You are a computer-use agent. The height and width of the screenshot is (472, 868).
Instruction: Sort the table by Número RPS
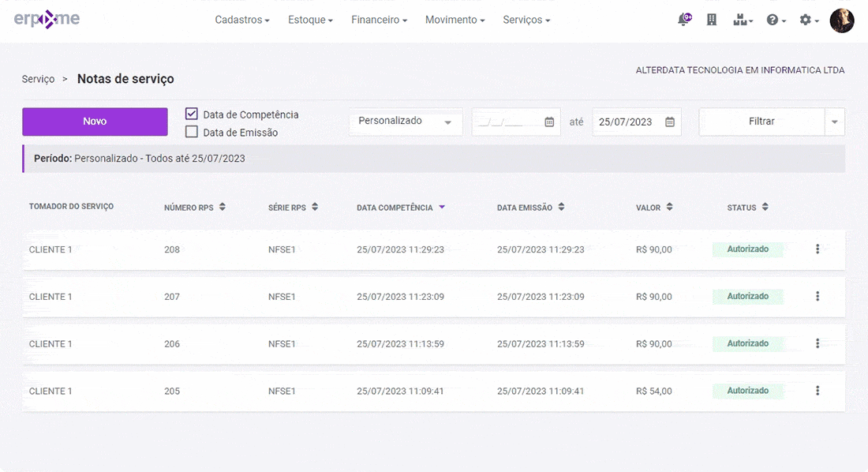pyautogui.click(x=194, y=208)
